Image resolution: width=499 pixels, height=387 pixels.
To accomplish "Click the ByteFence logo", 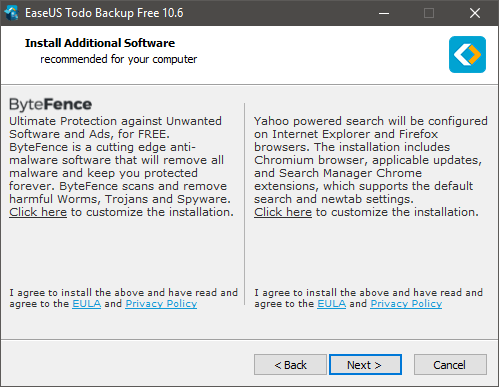I will (x=50, y=104).
